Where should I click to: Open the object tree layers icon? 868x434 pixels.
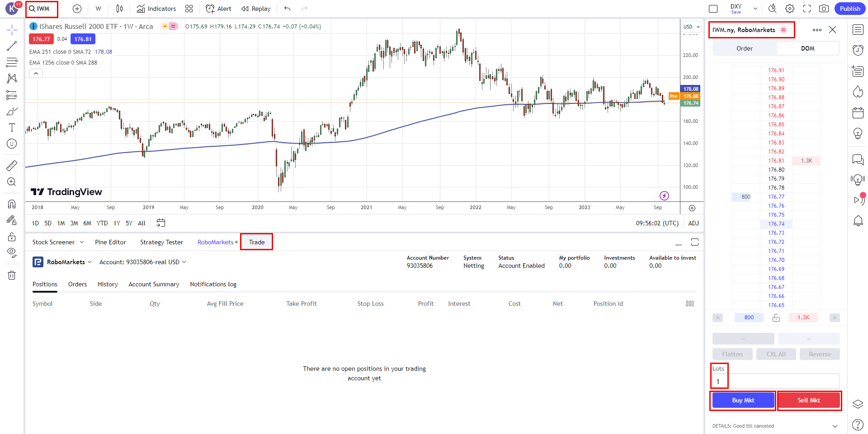858,404
